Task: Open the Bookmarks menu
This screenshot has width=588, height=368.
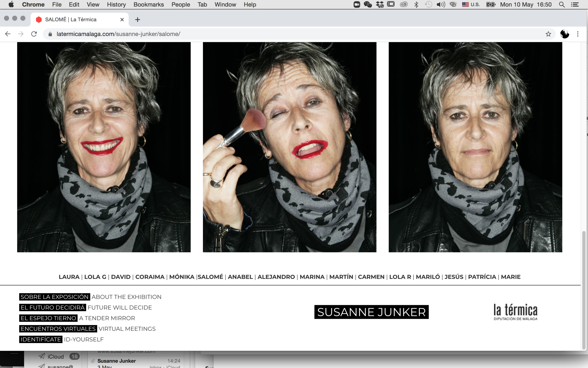Action: tap(148, 5)
